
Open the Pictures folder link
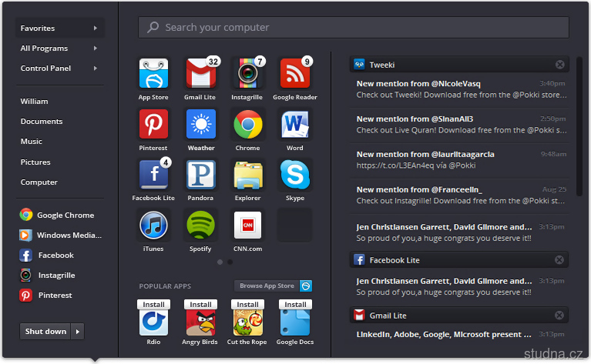pyautogui.click(x=35, y=162)
